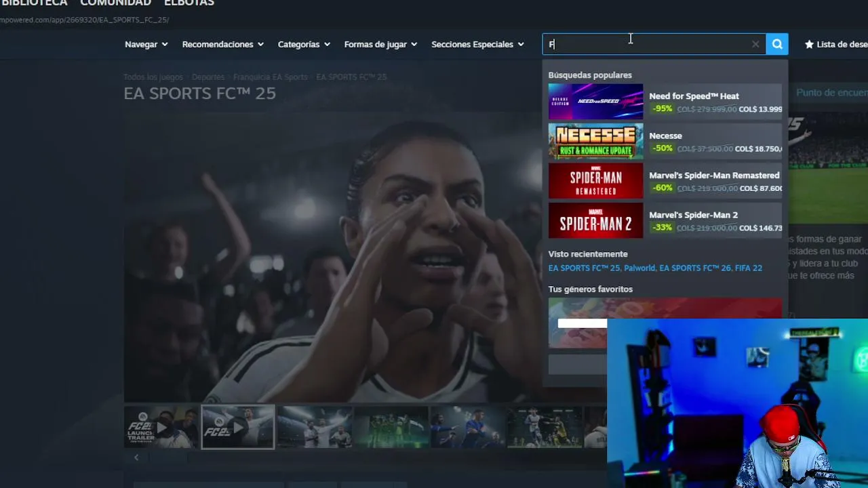The height and width of the screenshot is (488, 868).
Task: Choose Marvel's Spider-Man 2 suggestion
Action: coord(665,220)
